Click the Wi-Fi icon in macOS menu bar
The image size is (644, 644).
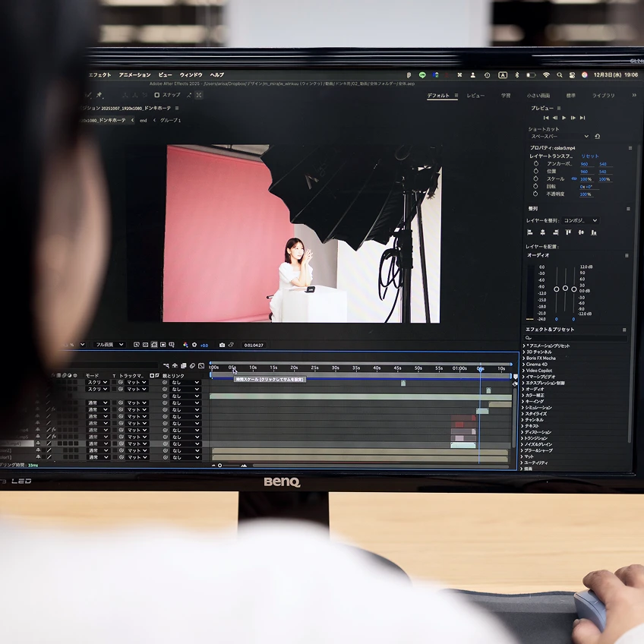[545, 75]
